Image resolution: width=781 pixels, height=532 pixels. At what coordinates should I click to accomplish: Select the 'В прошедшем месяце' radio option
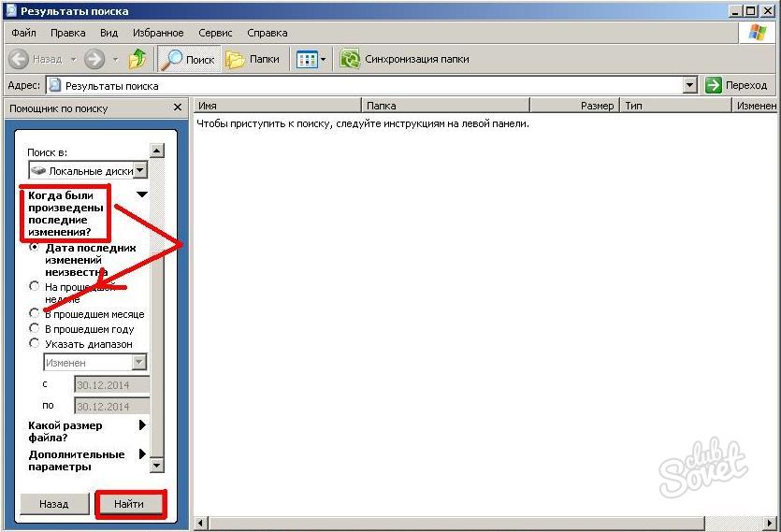tap(35, 313)
